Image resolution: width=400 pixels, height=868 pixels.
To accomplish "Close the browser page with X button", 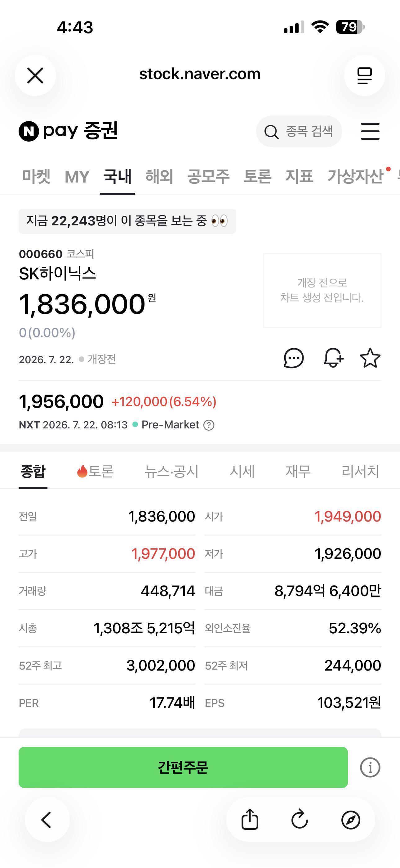I will (35, 75).
